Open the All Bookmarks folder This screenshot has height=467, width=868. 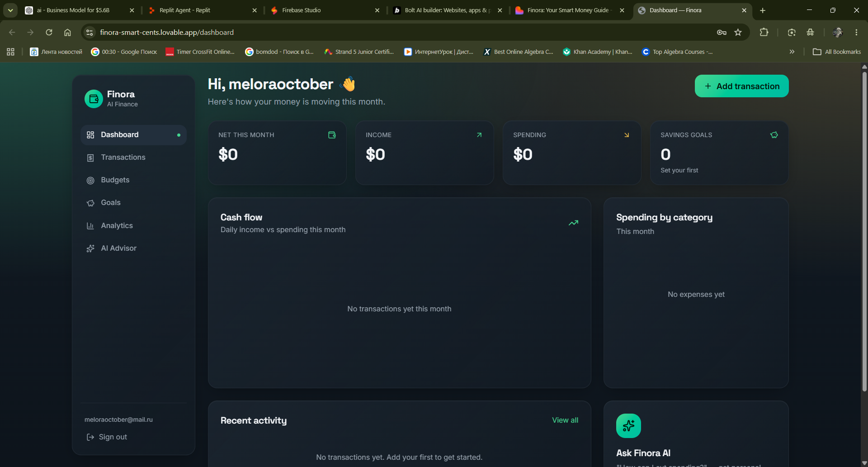(837, 52)
